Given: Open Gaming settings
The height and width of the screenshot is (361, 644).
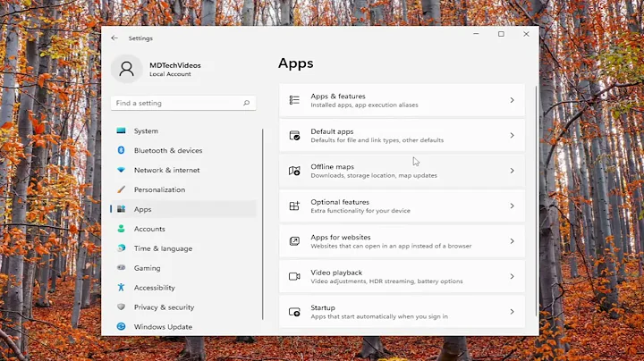Looking at the screenshot, I should (183, 268).
